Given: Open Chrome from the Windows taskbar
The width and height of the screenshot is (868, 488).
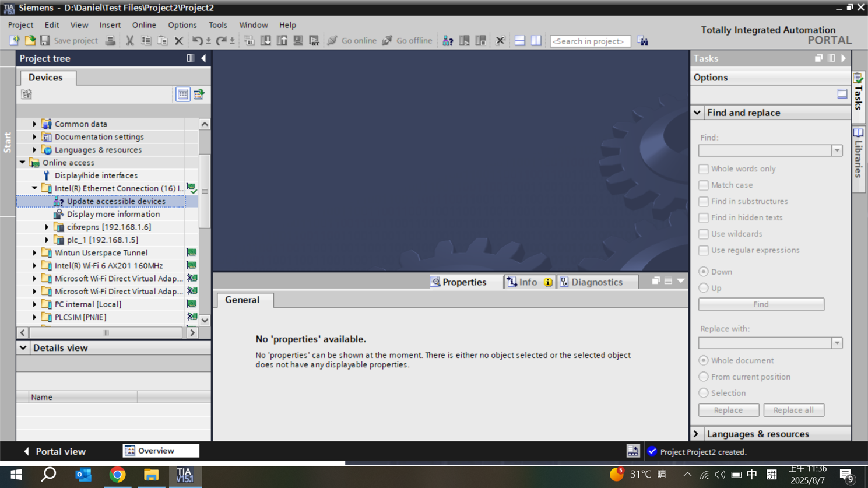Looking at the screenshot, I should point(117,475).
